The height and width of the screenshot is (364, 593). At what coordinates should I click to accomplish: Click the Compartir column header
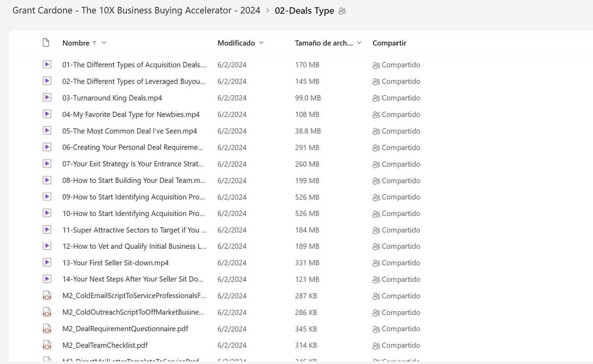(389, 43)
